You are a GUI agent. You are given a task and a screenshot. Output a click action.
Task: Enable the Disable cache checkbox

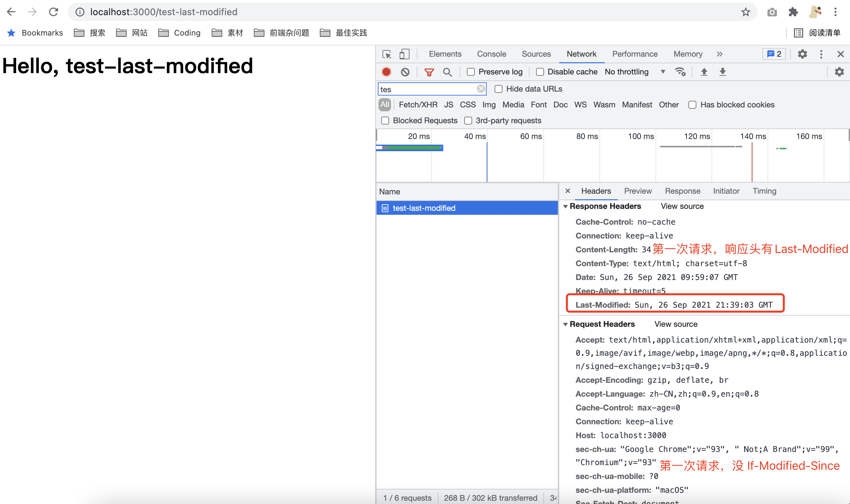[540, 72]
